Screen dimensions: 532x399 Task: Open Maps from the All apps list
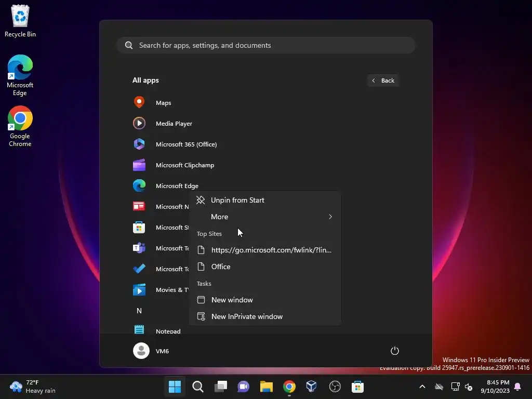tap(164, 103)
